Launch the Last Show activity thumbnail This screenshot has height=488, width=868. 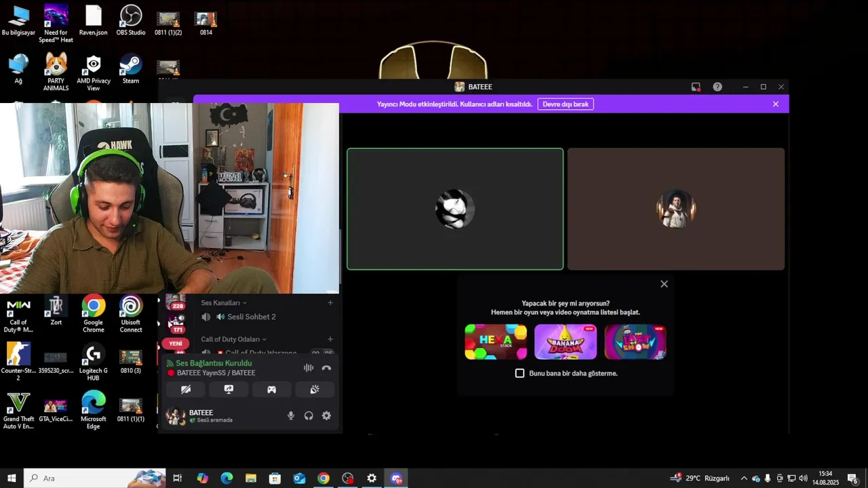click(x=635, y=342)
